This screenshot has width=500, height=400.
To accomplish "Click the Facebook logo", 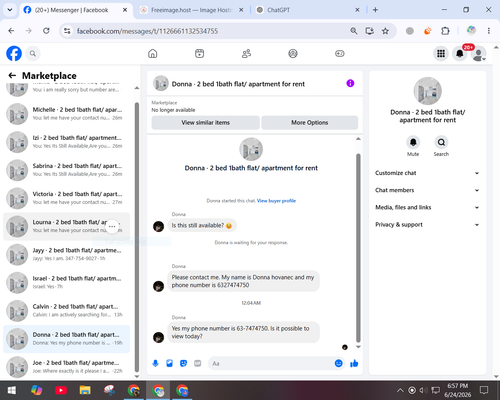I will (x=14, y=53).
